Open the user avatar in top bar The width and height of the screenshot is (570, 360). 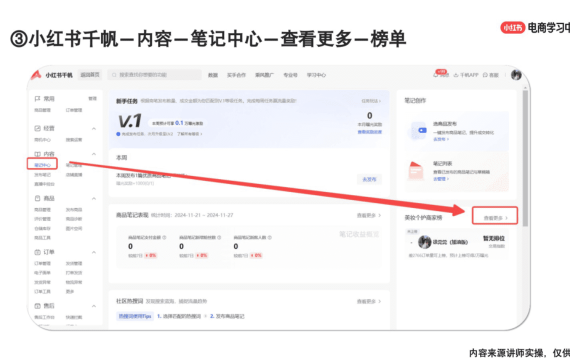[516, 75]
